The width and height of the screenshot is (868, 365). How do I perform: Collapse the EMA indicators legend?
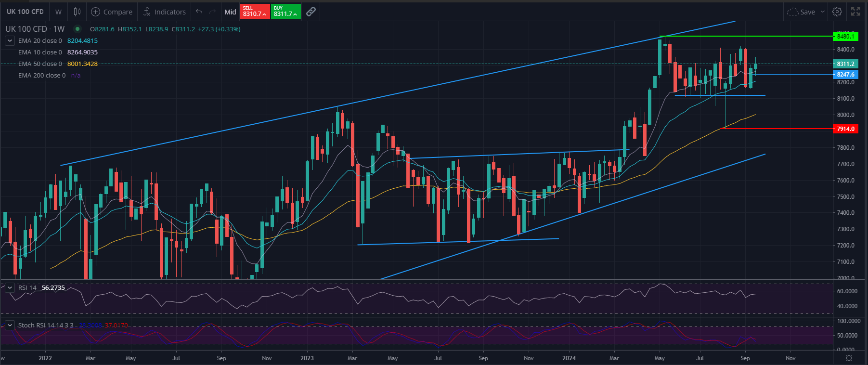[10, 41]
